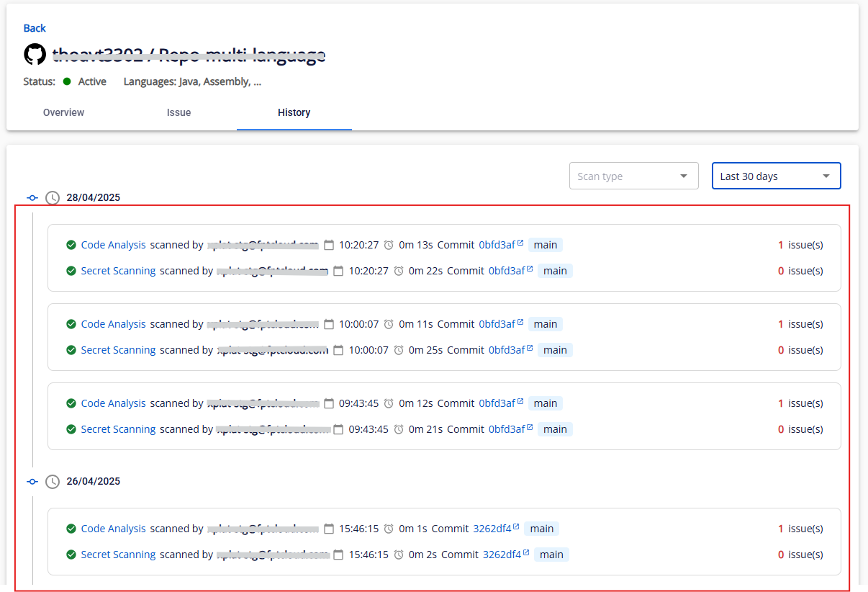
Task: Open the Last 30 days dropdown
Action: pyautogui.click(x=776, y=176)
